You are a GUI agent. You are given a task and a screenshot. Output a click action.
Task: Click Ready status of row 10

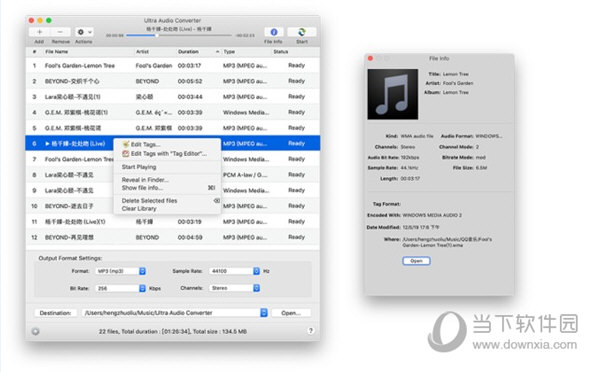(x=297, y=206)
